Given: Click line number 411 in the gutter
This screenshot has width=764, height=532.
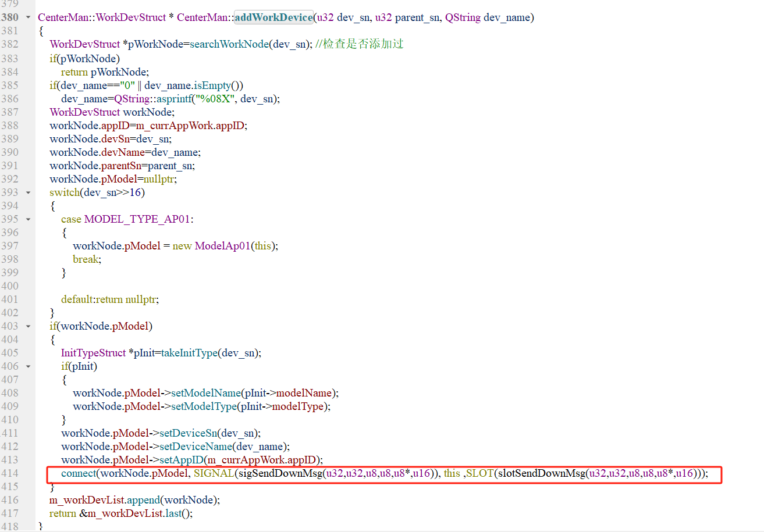Looking at the screenshot, I should (10, 433).
